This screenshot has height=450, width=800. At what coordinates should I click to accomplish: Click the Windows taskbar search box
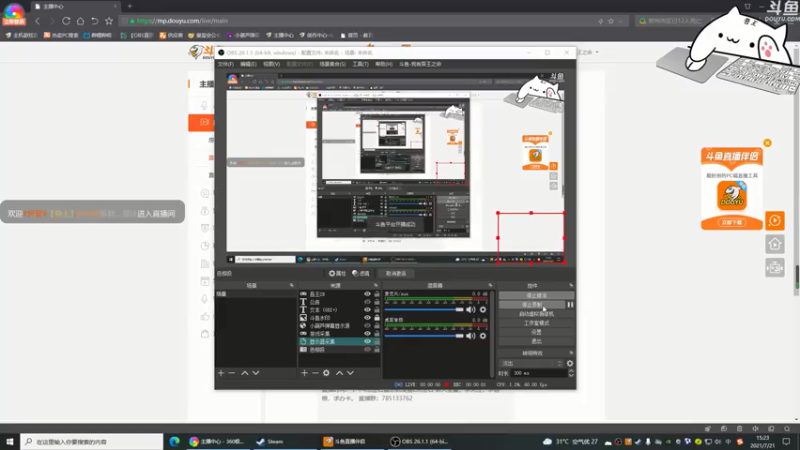pos(92,441)
